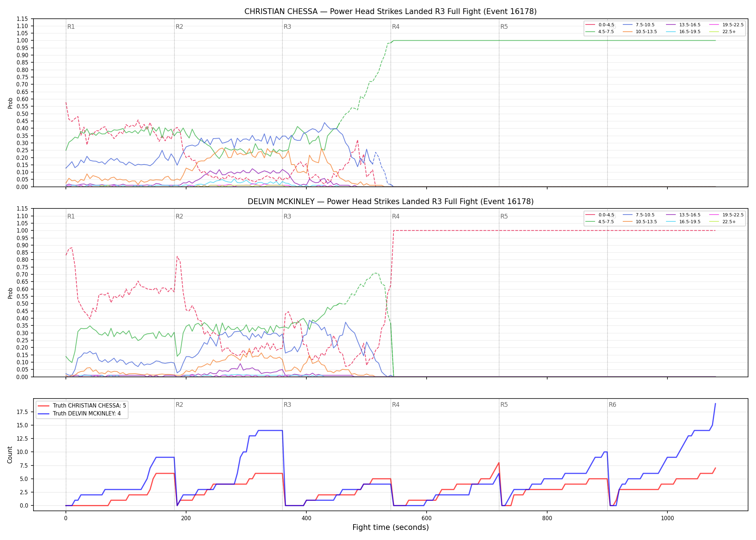Select the 7.5-10.5 legend entry in Chessa chart
The height and width of the screenshot is (540, 756).
pos(639,25)
